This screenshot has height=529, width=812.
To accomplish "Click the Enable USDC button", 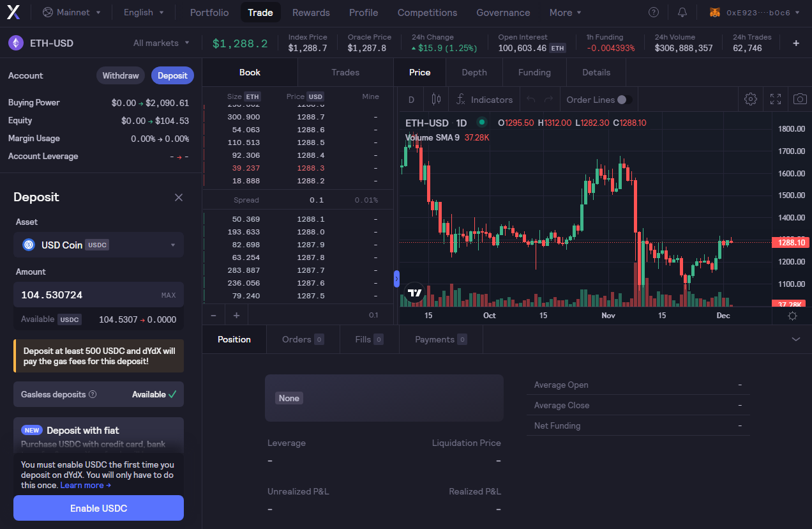I will (98, 508).
